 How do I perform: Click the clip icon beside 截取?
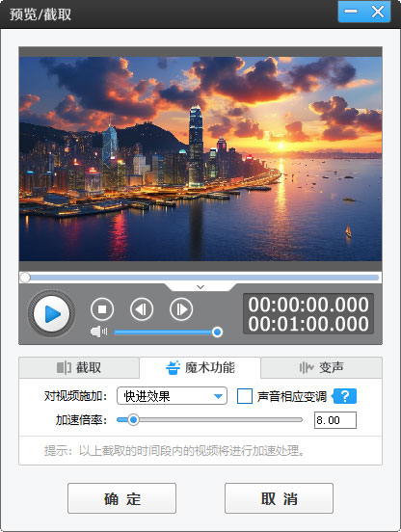[64, 367]
